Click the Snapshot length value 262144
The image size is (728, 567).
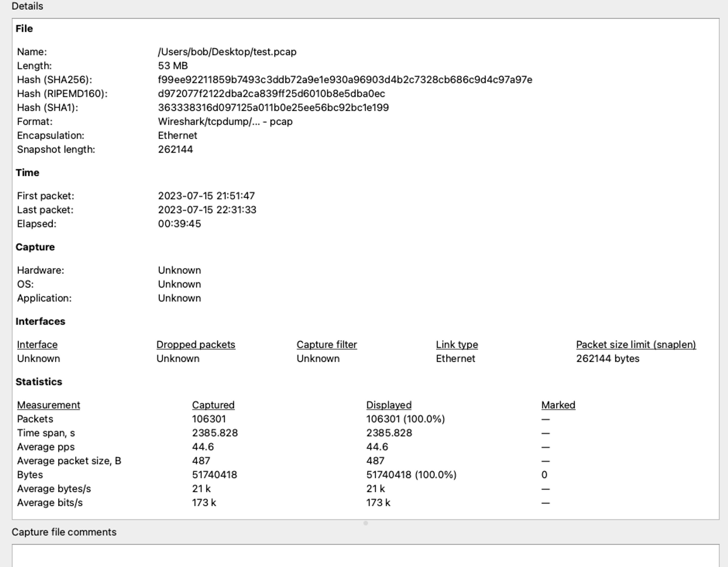point(175,149)
